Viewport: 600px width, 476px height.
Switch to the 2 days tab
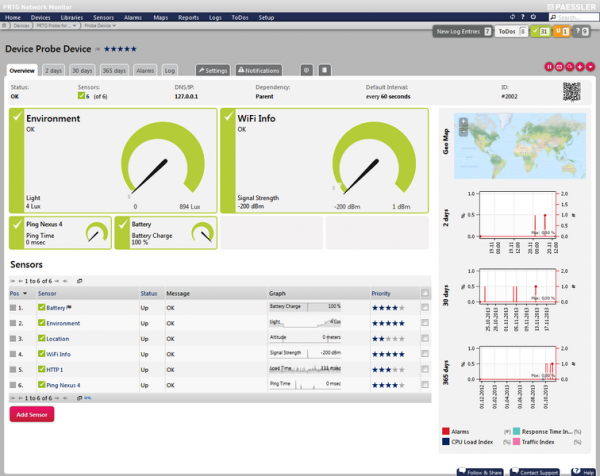(53, 71)
